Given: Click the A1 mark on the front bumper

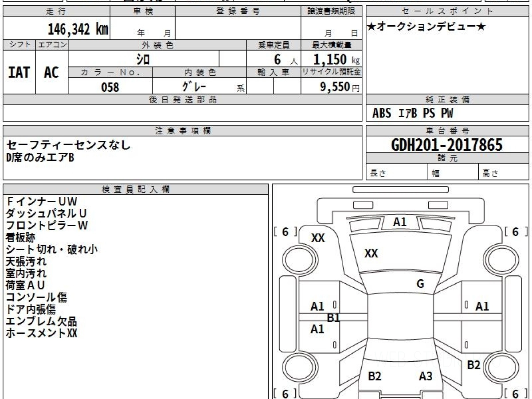Looking at the screenshot, I should (400, 223).
